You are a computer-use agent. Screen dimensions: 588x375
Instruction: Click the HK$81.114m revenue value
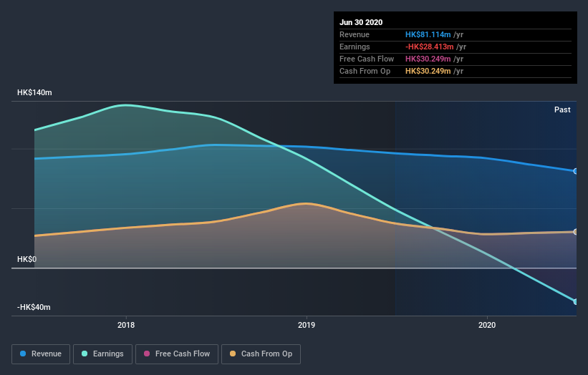[x=428, y=34]
